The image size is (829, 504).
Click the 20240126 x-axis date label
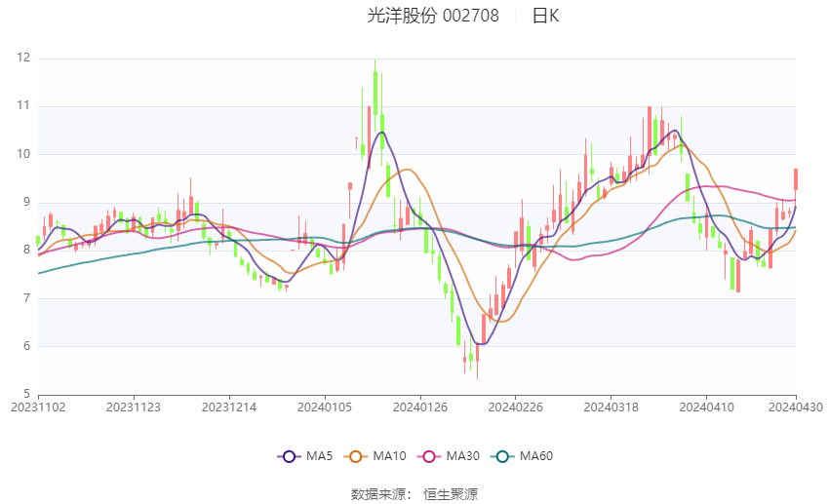pos(420,407)
